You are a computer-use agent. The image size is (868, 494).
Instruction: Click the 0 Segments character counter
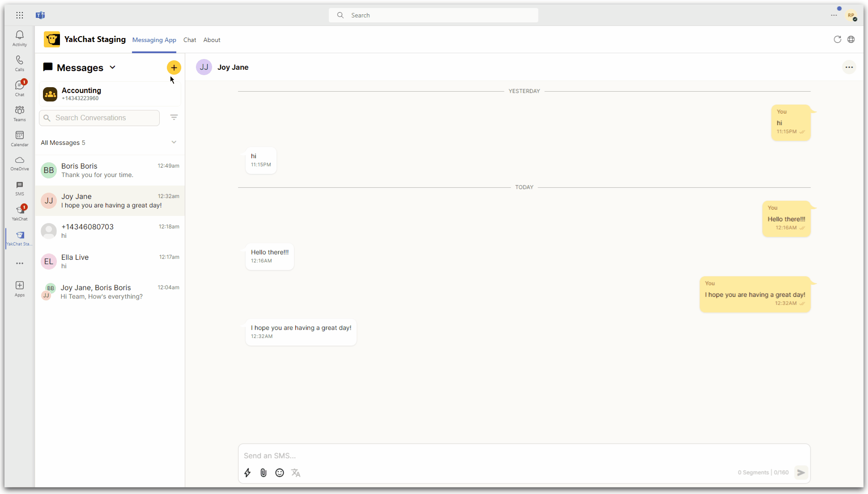pyautogui.click(x=763, y=473)
